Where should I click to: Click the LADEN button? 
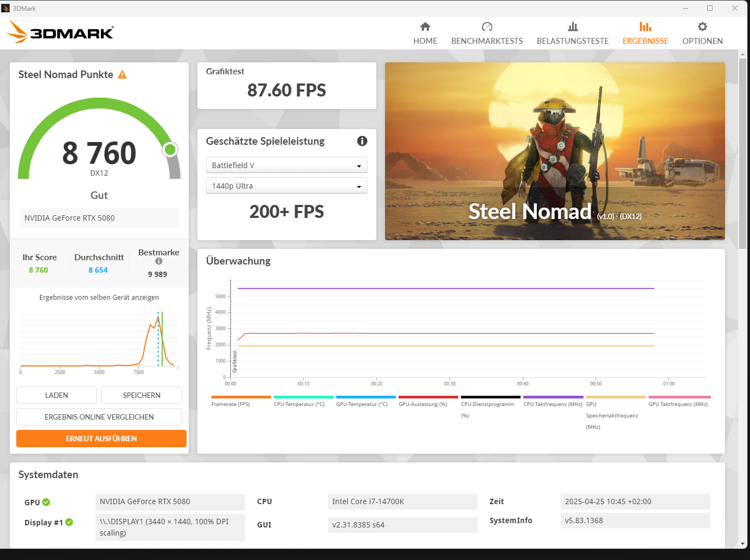coord(56,395)
